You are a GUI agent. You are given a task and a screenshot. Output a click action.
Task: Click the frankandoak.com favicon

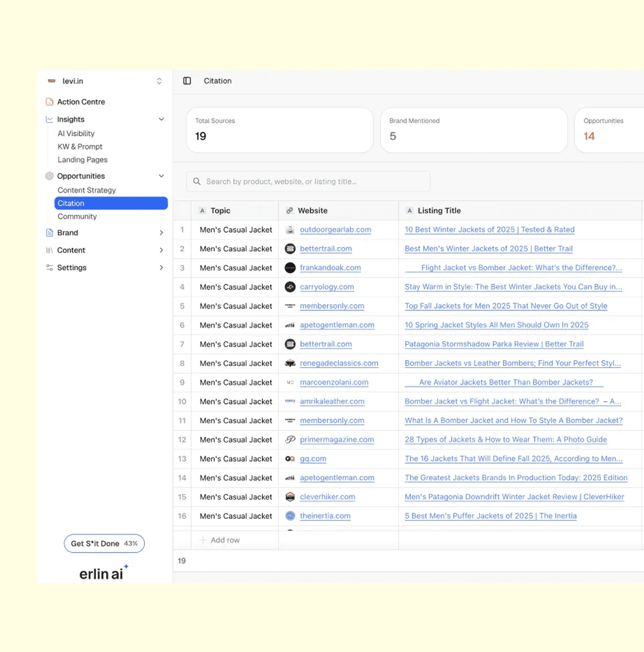tap(290, 268)
